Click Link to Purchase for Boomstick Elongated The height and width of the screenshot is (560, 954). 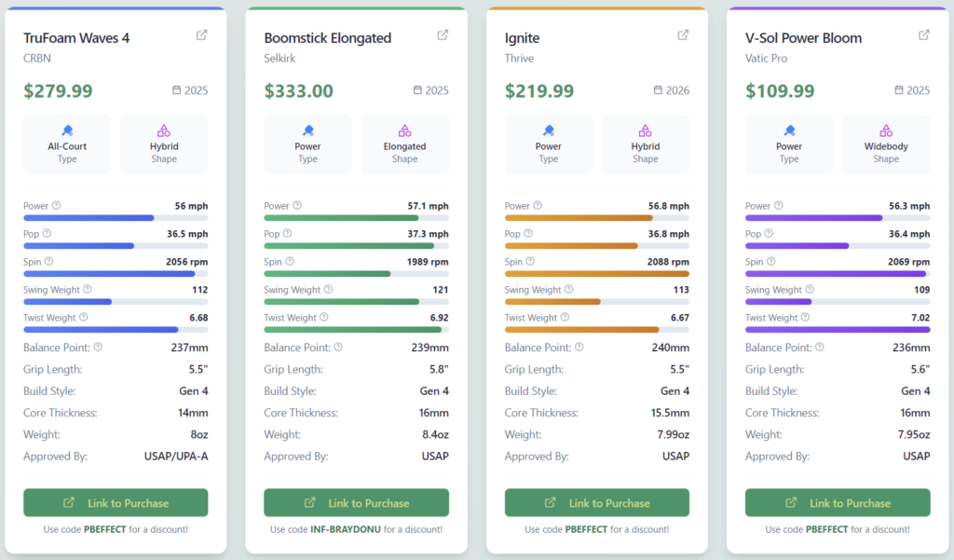(356, 503)
